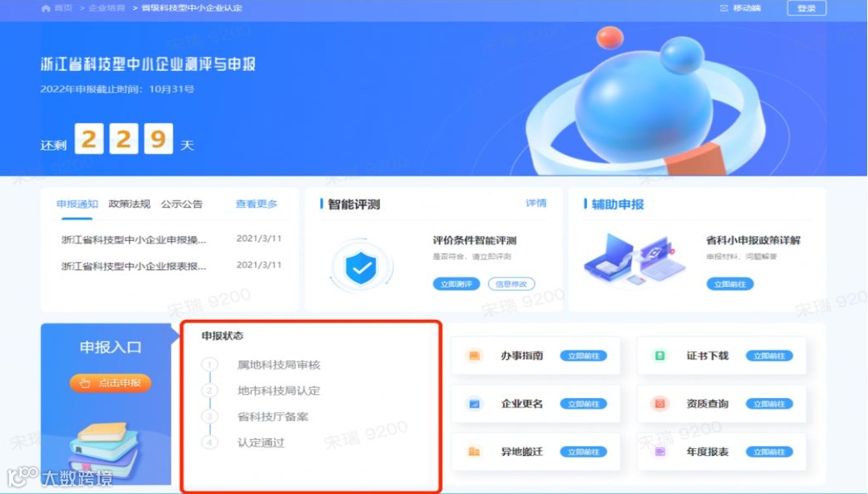Open the 资质查询 red icon
This screenshot has width=868, height=494.
click(x=660, y=404)
